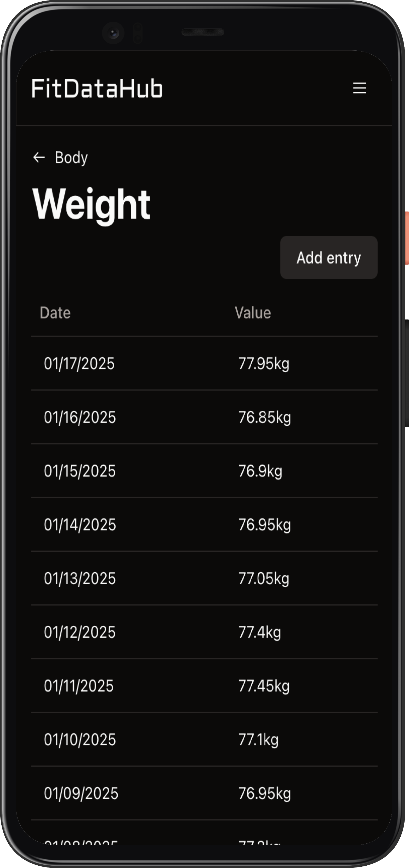
Task: Select the 01/17/2025 entry date
Action: [79, 364]
